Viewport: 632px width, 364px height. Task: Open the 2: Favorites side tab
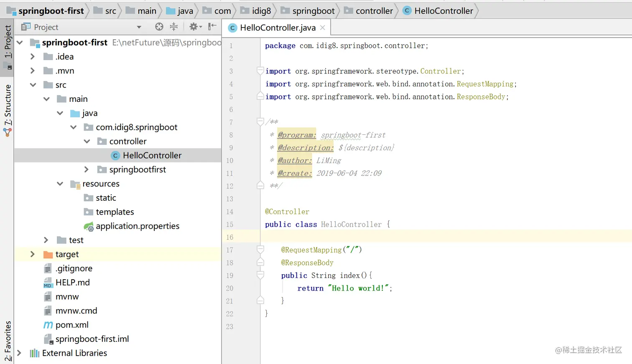pos(8,341)
